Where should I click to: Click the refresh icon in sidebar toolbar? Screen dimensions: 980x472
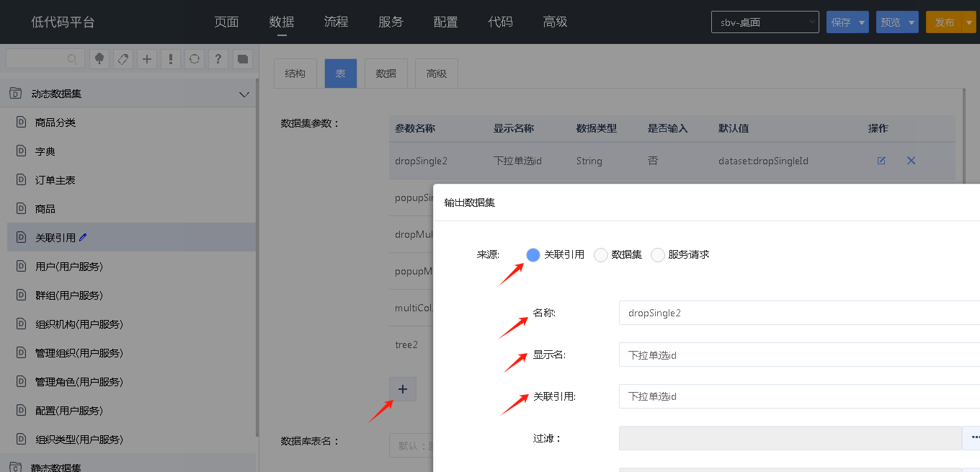pos(194,59)
